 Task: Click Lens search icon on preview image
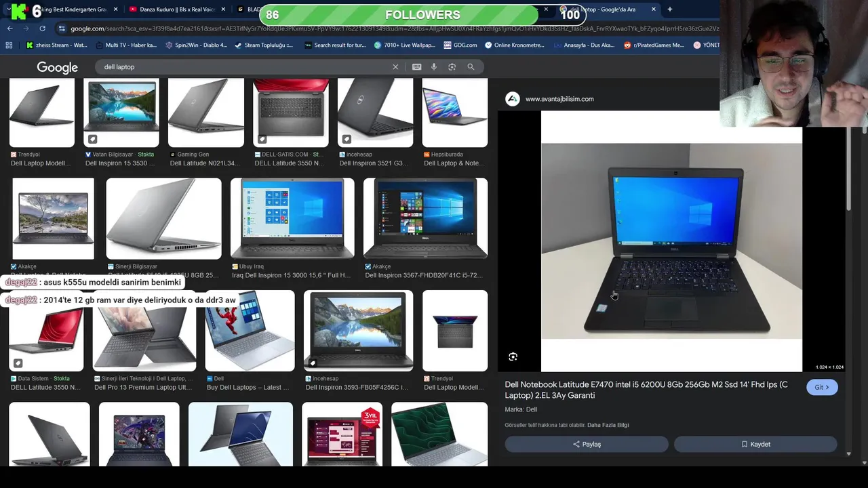coord(513,357)
